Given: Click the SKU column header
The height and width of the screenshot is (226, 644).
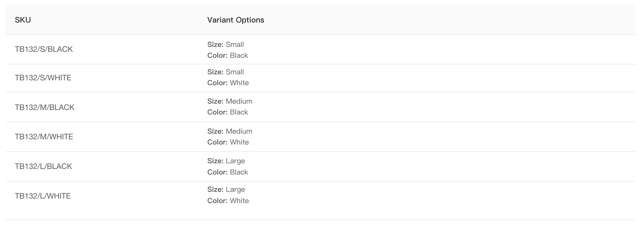Looking at the screenshot, I should tap(23, 20).
